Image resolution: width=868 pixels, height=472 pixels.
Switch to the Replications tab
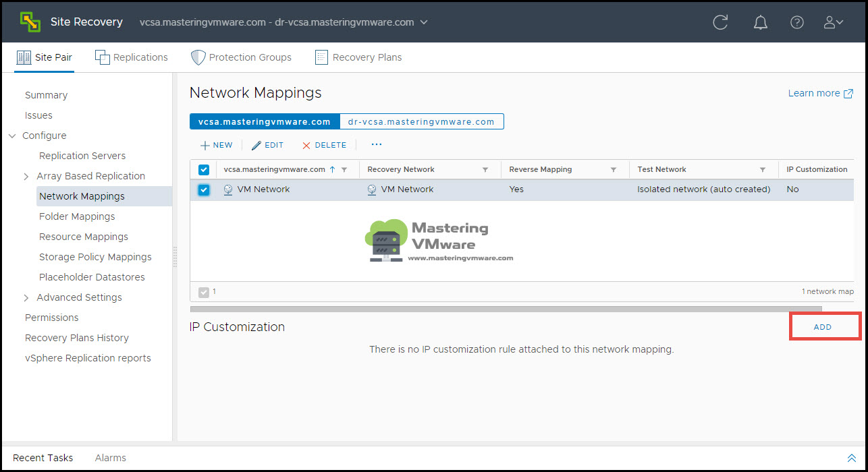pos(132,57)
